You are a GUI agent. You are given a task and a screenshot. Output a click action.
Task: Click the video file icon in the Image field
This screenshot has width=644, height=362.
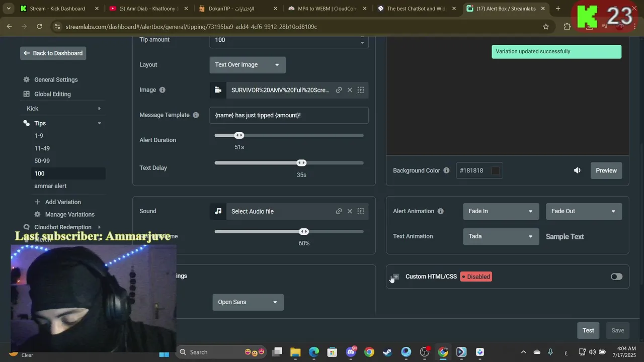(218, 90)
